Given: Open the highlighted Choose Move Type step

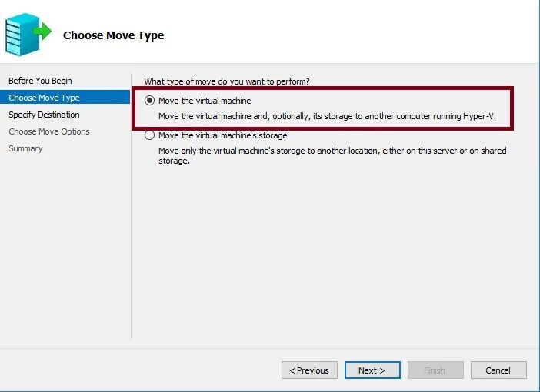Looking at the screenshot, I should tap(65, 98).
